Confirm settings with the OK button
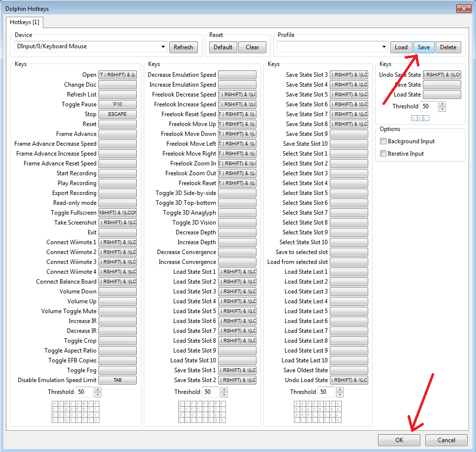Viewport: 476px width, 452px height. pos(399,440)
